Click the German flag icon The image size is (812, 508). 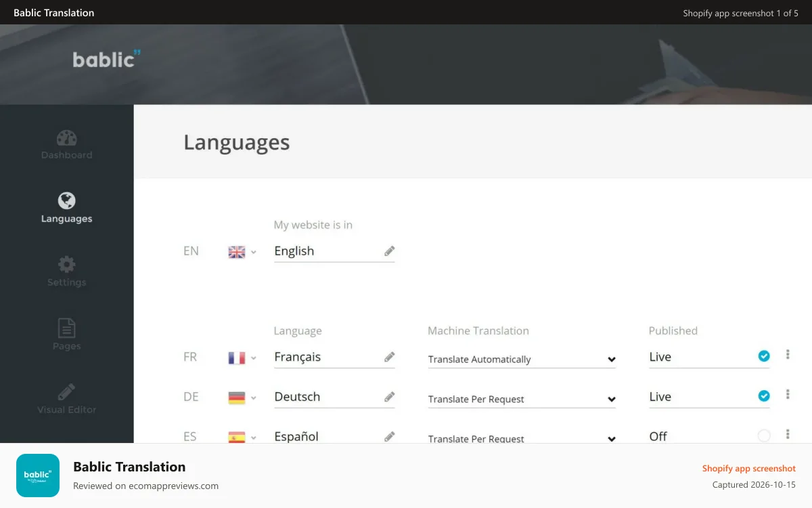(x=237, y=398)
